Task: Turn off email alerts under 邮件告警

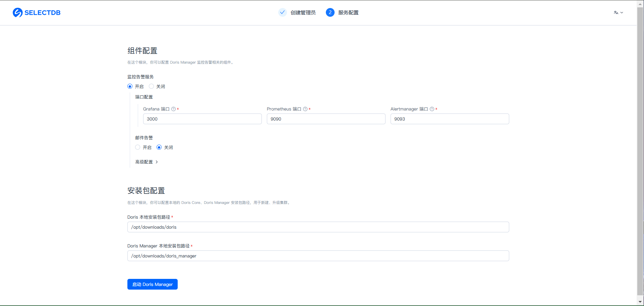Action: [159, 147]
